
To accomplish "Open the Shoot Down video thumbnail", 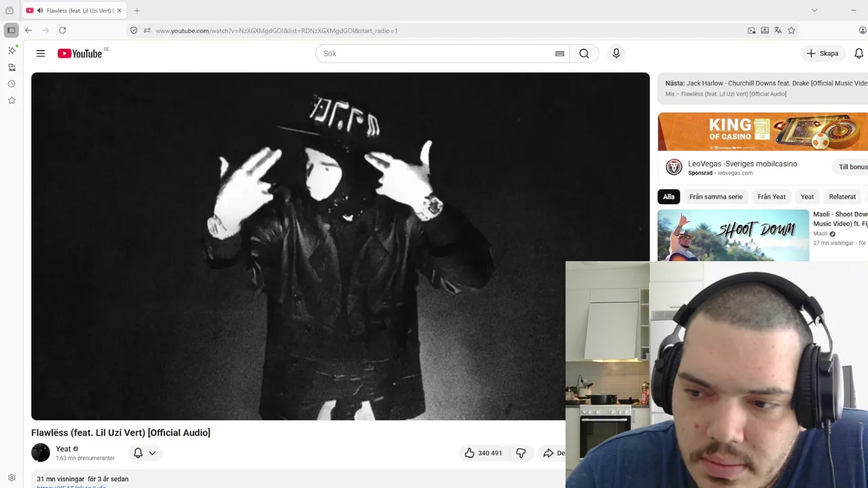I will pyautogui.click(x=733, y=235).
